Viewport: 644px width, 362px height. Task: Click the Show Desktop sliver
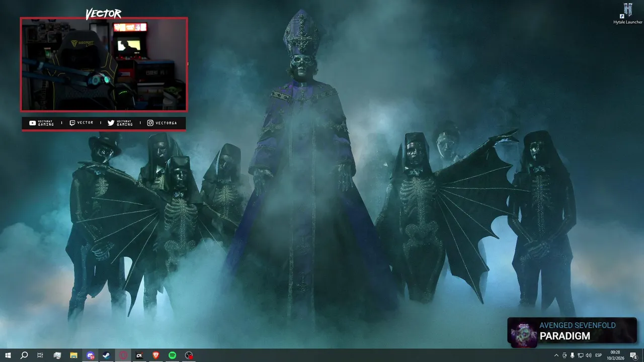642,355
